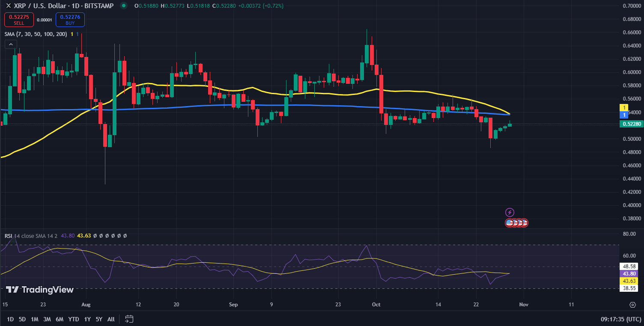Image resolution: width=644 pixels, height=326 pixels.
Task: Click the 0.40000 price axis label
Action: click(631, 205)
